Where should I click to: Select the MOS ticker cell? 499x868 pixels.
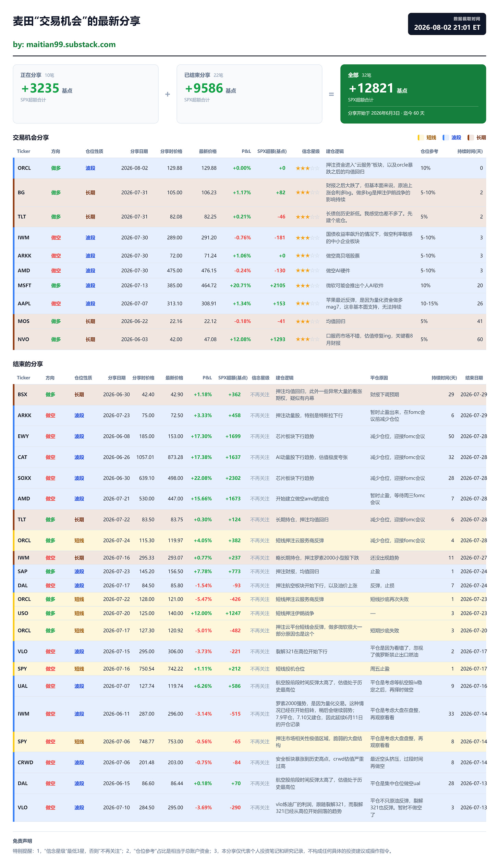tap(24, 321)
